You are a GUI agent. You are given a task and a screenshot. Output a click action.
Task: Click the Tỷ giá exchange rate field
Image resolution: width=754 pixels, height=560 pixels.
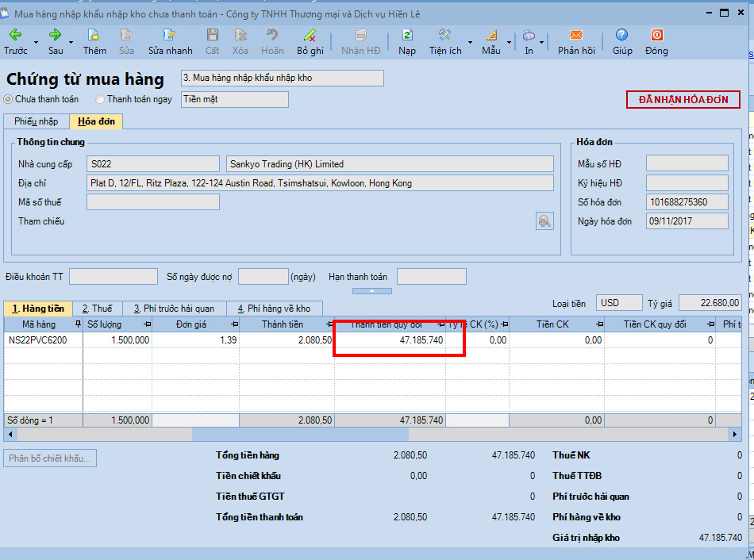pos(710,303)
